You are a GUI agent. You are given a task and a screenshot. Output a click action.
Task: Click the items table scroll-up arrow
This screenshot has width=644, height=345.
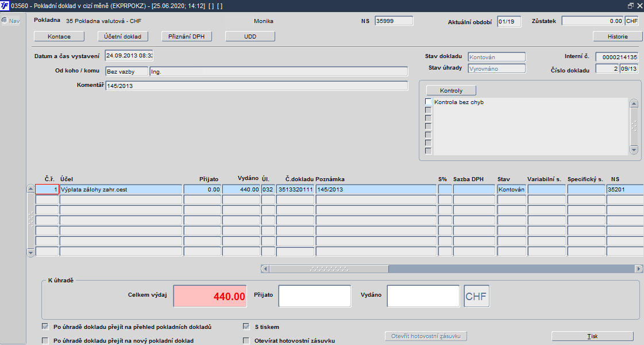(30, 189)
